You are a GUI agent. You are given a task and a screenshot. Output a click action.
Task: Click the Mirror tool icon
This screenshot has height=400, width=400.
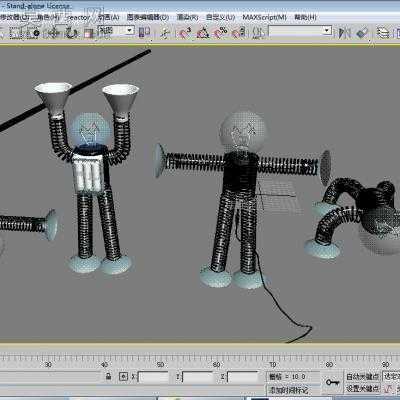(x=345, y=33)
